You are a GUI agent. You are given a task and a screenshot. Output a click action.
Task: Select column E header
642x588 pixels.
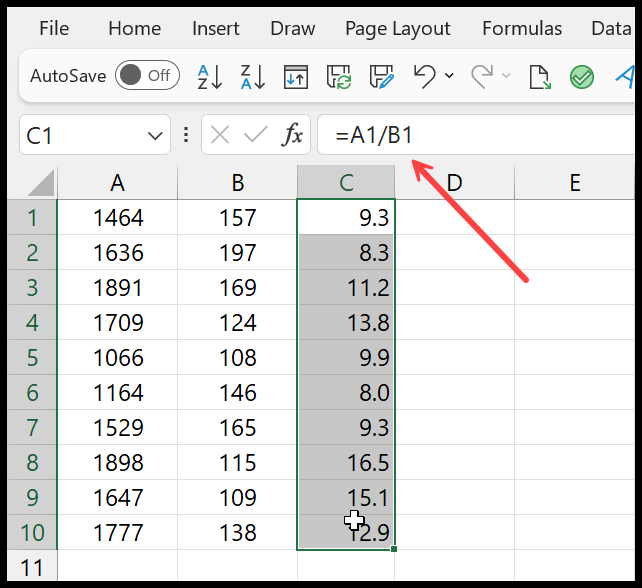click(575, 183)
